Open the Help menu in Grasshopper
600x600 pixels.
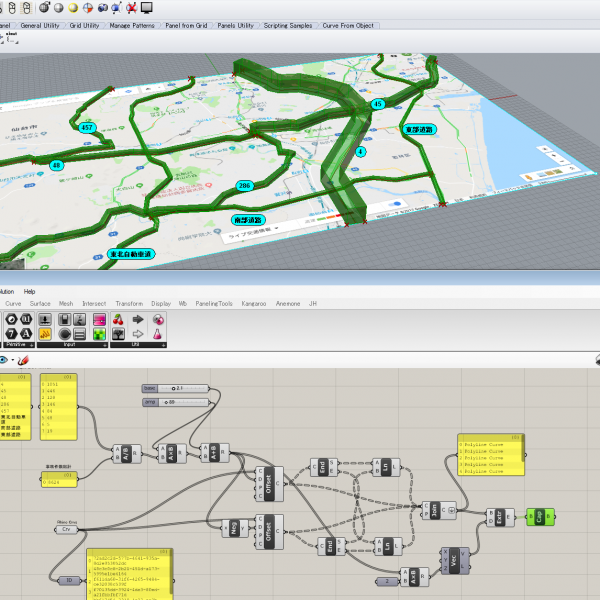click(29, 292)
